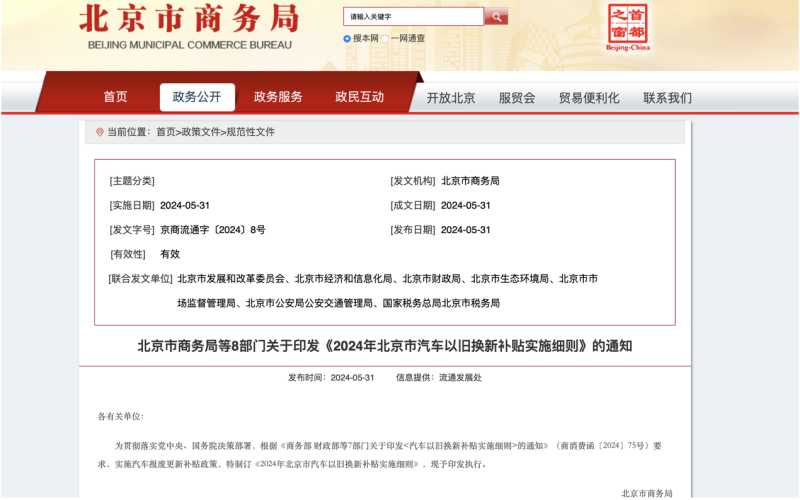Click the 发布时间：2024-05-31 text under title

tap(331, 378)
